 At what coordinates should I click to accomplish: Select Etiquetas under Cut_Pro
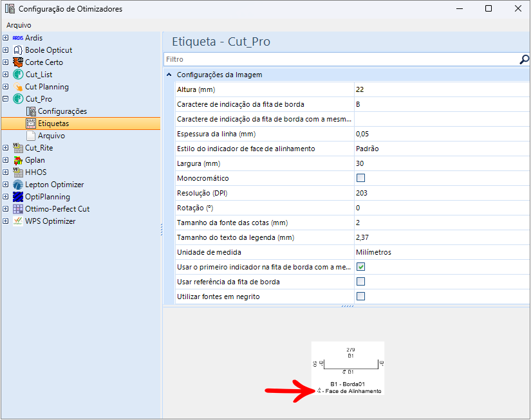pos(53,123)
